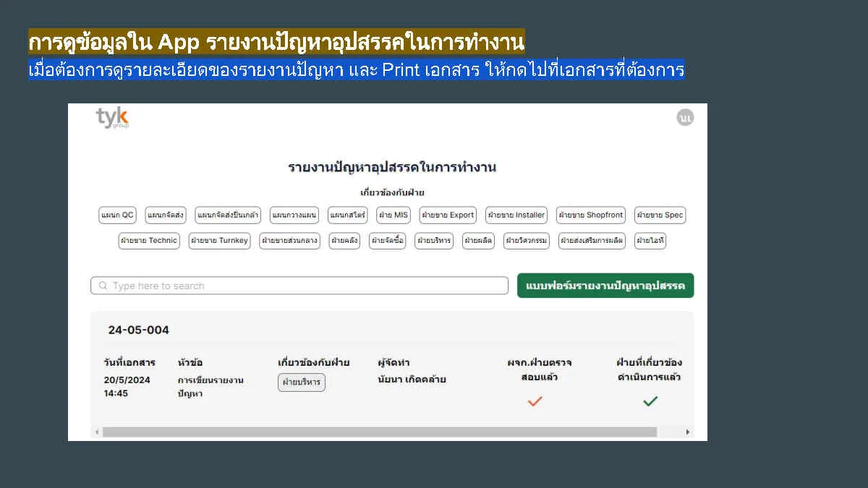Click the วันที่เอกสาร column header
The width and height of the screenshot is (868, 488).
[x=129, y=362]
